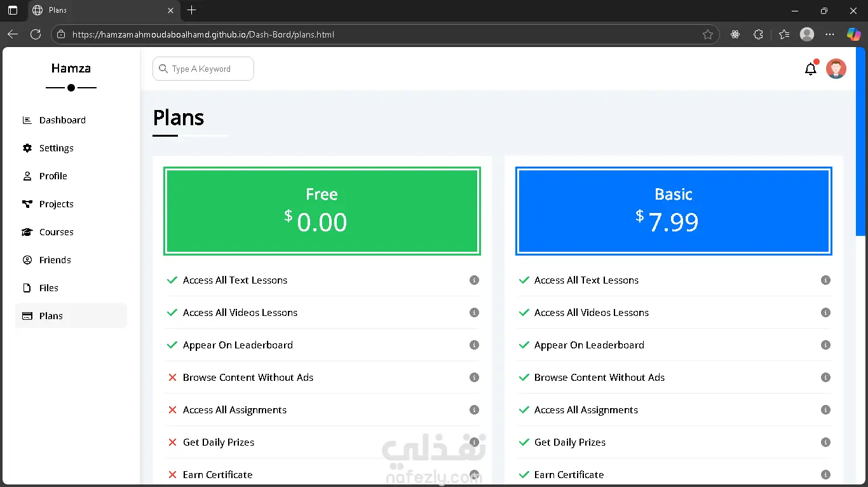Open notifications via the bell icon

(x=811, y=69)
